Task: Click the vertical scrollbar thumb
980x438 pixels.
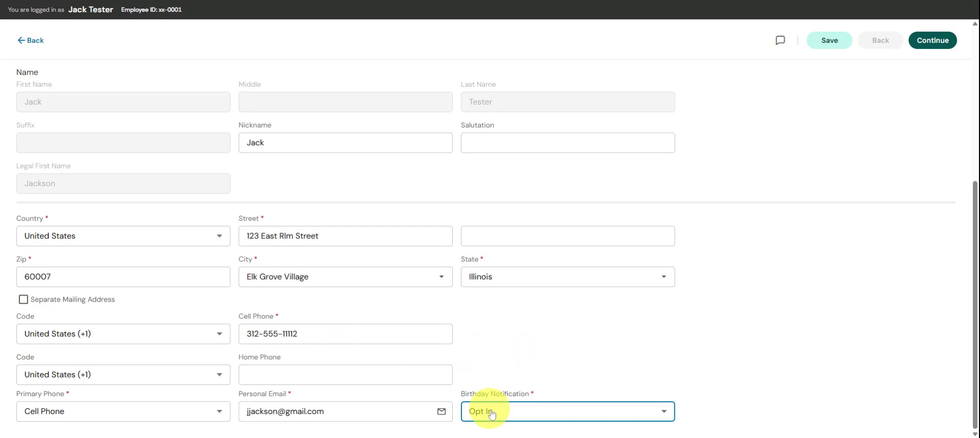Action: [975, 306]
